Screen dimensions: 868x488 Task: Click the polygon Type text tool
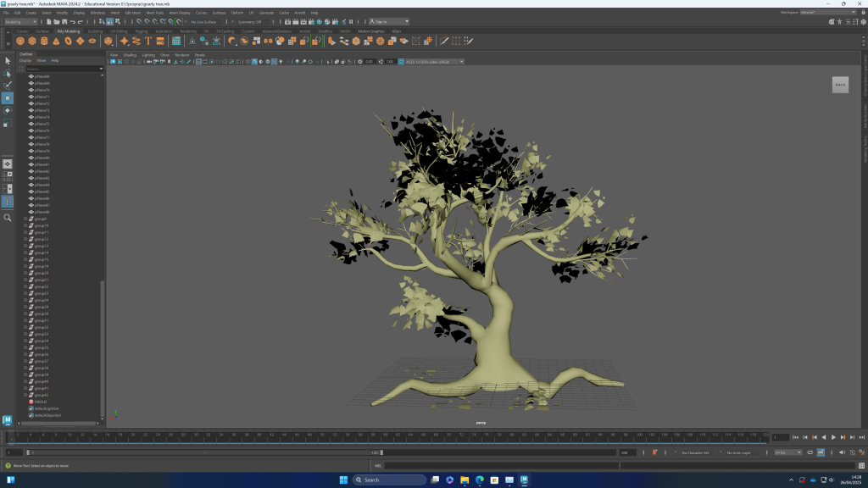pyautogui.click(x=148, y=41)
